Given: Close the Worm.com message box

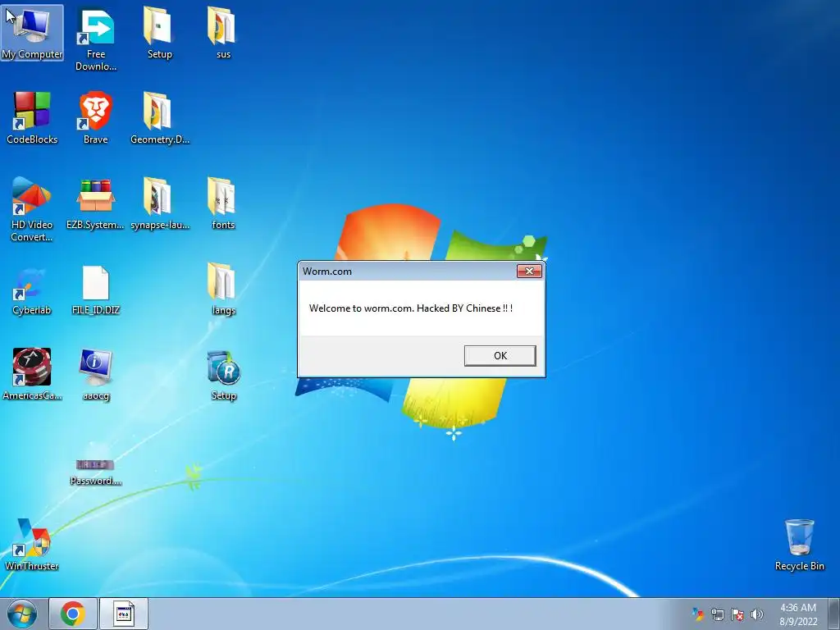Looking at the screenshot, I should point(529,271).
